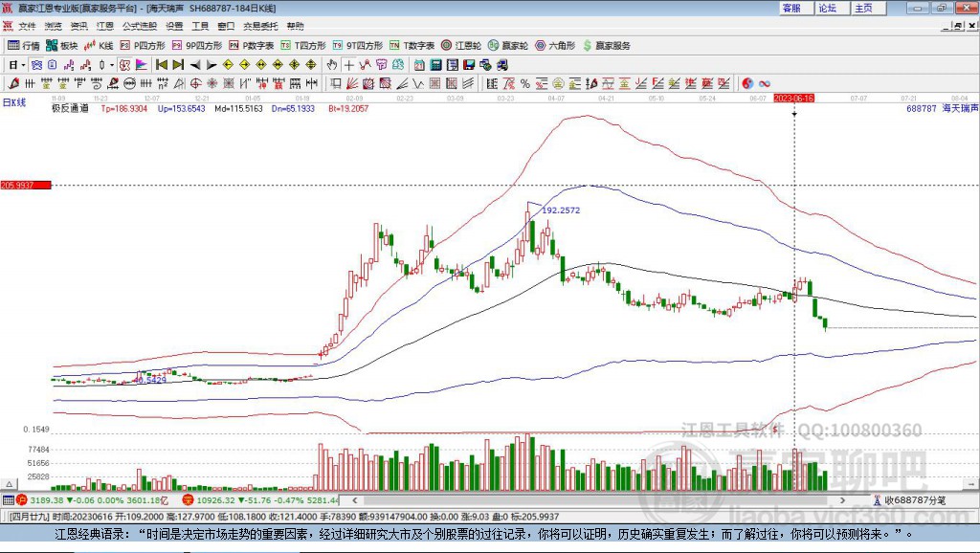Click the black right arrow icon
The height and width of the screenshot is (553, 980).
212,65
